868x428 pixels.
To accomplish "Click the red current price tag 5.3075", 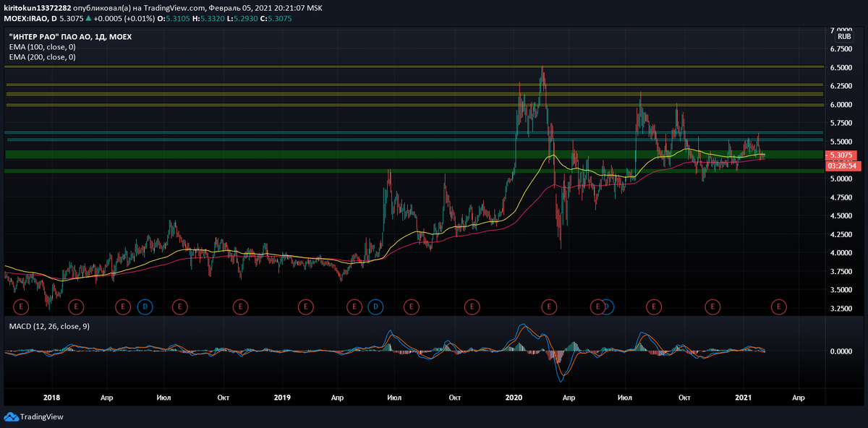I will click(x=841, y=155).
